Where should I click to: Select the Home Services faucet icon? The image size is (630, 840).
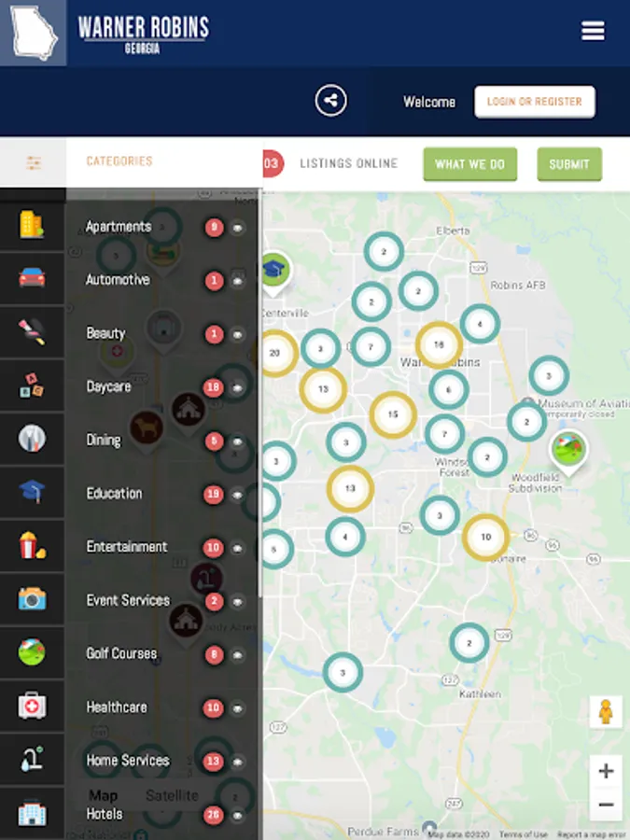32,759
